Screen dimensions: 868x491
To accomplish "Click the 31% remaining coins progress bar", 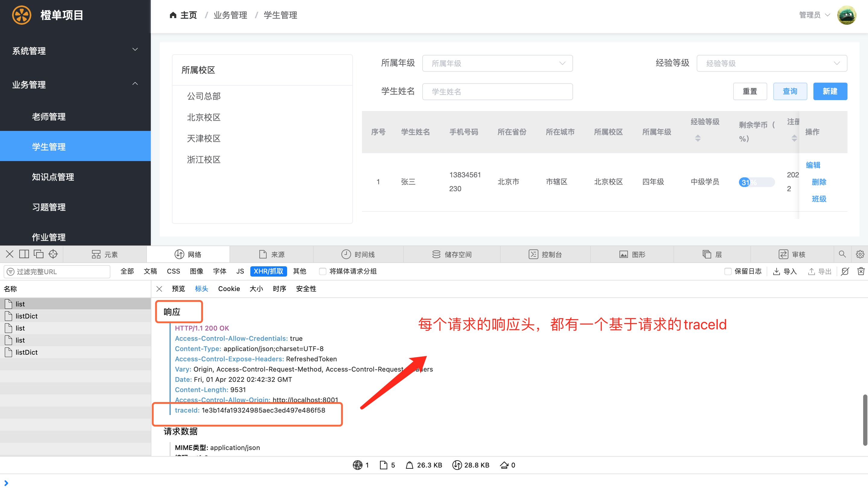I will 756,182.
